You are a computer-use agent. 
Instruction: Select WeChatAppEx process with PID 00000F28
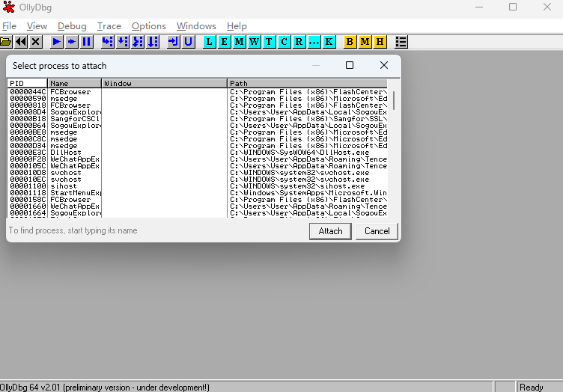click(x=198, y=159)
